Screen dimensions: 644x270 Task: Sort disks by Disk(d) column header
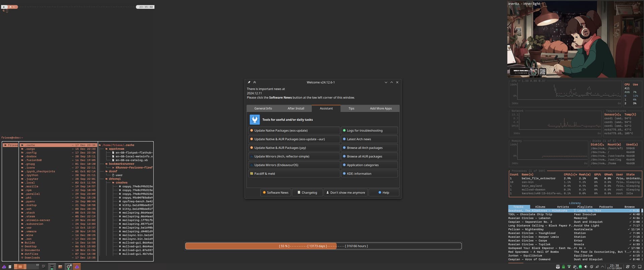pos(597,144)
